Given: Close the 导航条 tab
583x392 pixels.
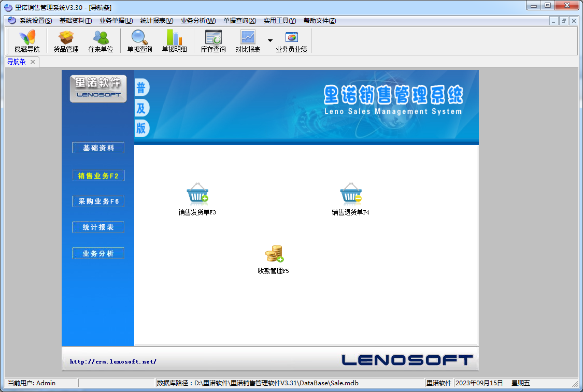Looking at the screenshot, I should pyautogui.click(x=33, y=62).
